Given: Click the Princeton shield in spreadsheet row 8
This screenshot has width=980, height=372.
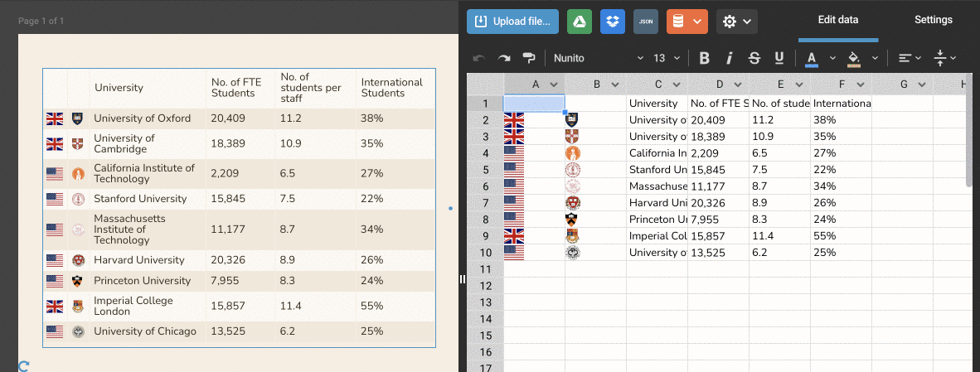Looking at the screenshot, I should tap(572, 219).
